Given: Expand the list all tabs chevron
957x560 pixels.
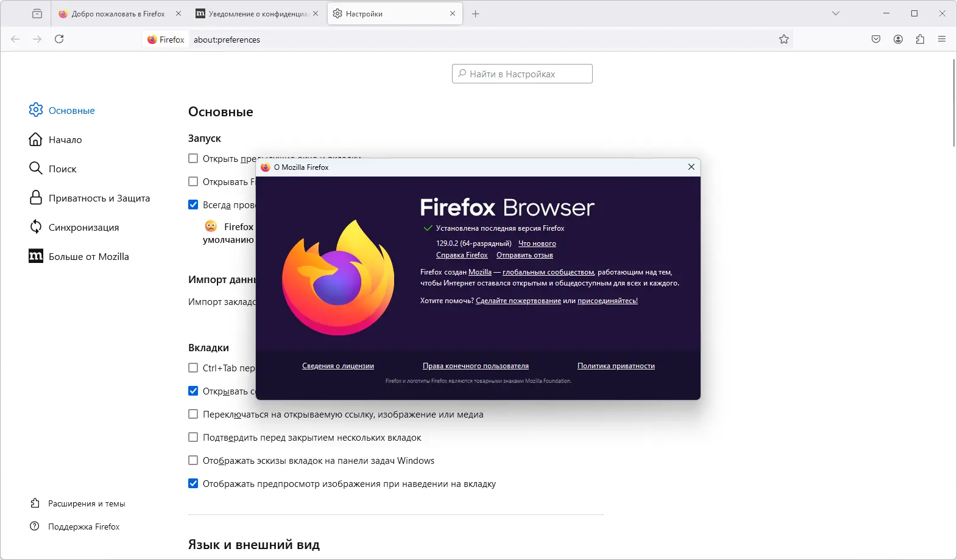Looking at the screenshot, I should coord(836,13).
